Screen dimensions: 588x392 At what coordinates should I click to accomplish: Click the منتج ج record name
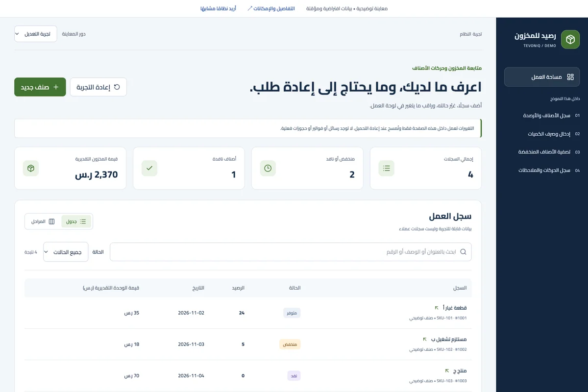click(460, 370)
